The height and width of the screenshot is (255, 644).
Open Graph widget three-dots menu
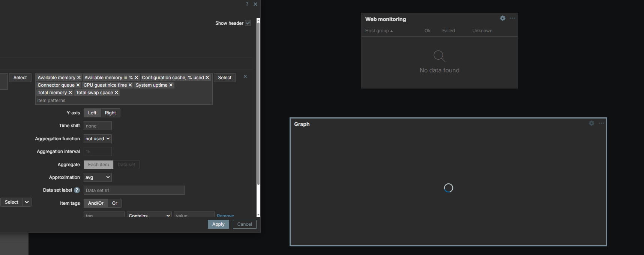pyautogui.click(x=601, y=123)
